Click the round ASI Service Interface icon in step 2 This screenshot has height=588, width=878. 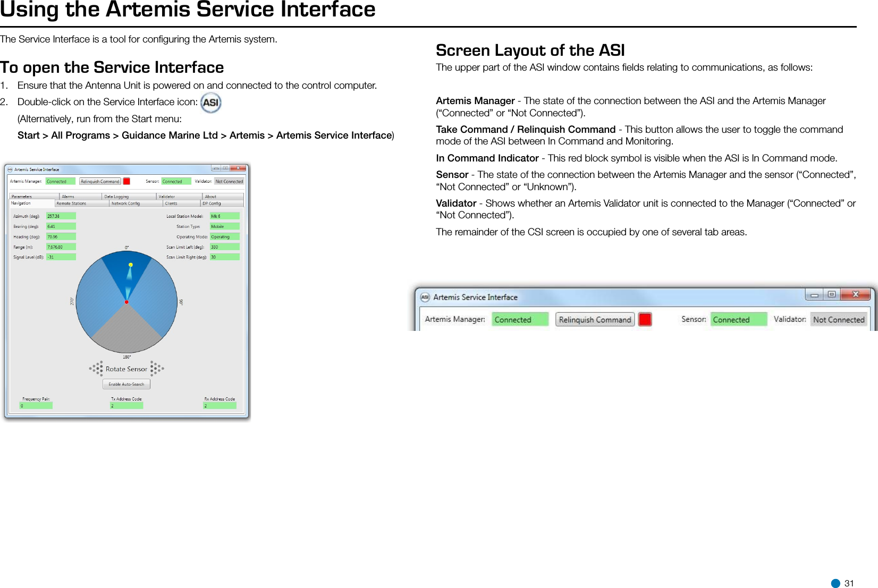pos(211,103)
